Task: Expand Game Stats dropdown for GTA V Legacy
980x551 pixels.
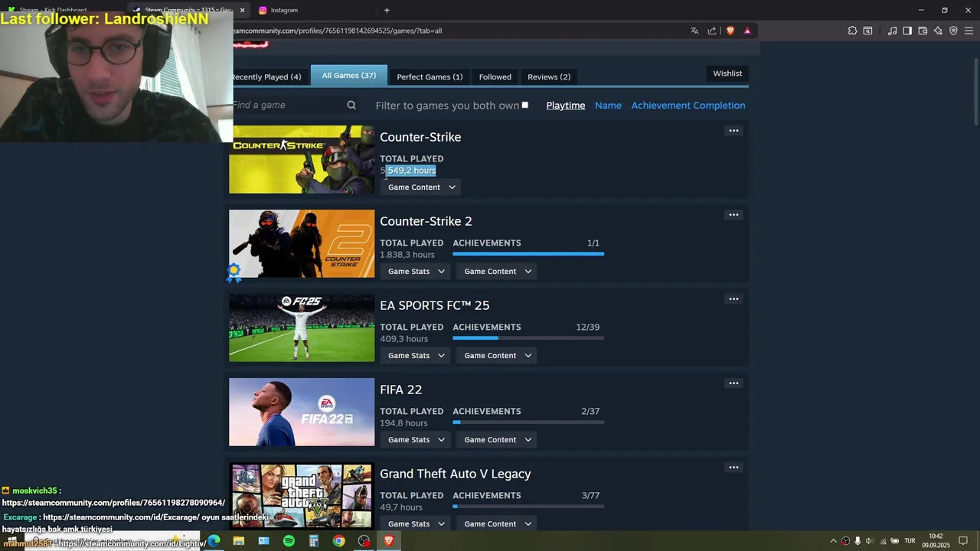Action: (416, 523)
